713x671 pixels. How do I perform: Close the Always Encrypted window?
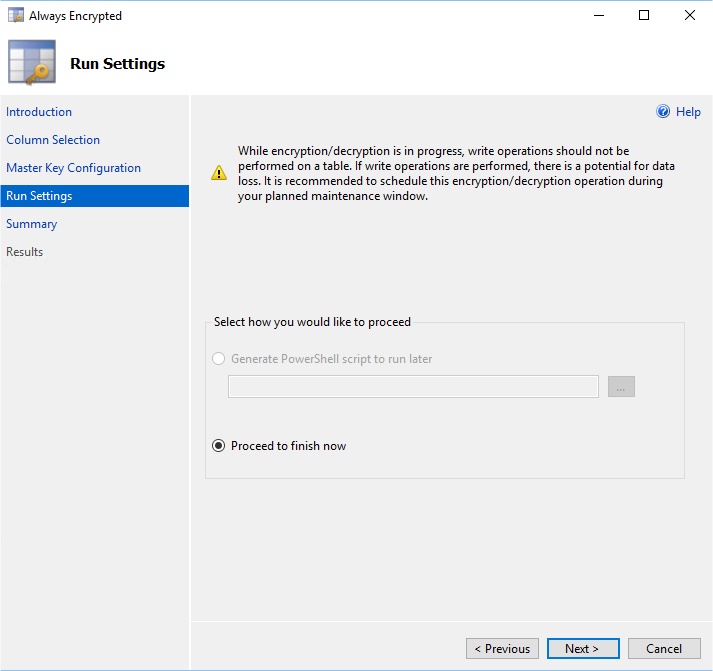(689, 16)
